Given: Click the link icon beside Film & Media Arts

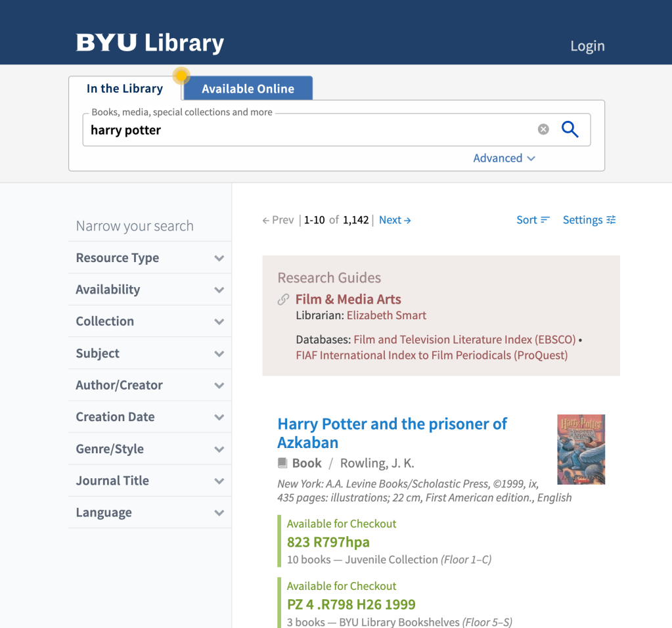Looking at the screenshot, I should click(284, 300).
